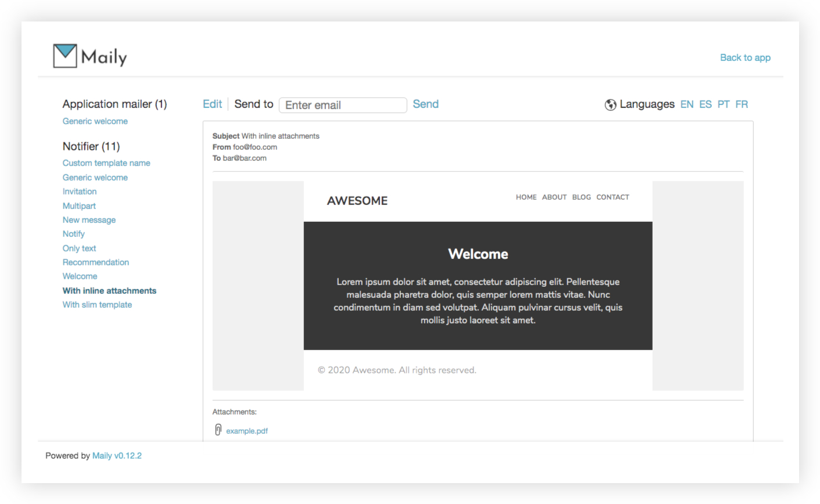Open Generic welcome under Application mailer
The width and height of the screenshot is (820, 504).
95,121
